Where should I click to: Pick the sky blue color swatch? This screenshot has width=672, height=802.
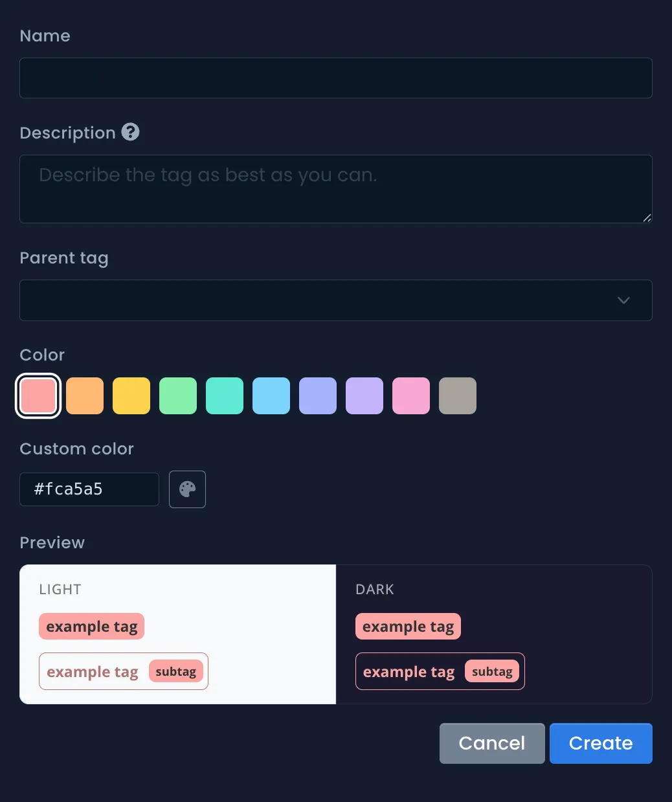(x=271, y=396)
